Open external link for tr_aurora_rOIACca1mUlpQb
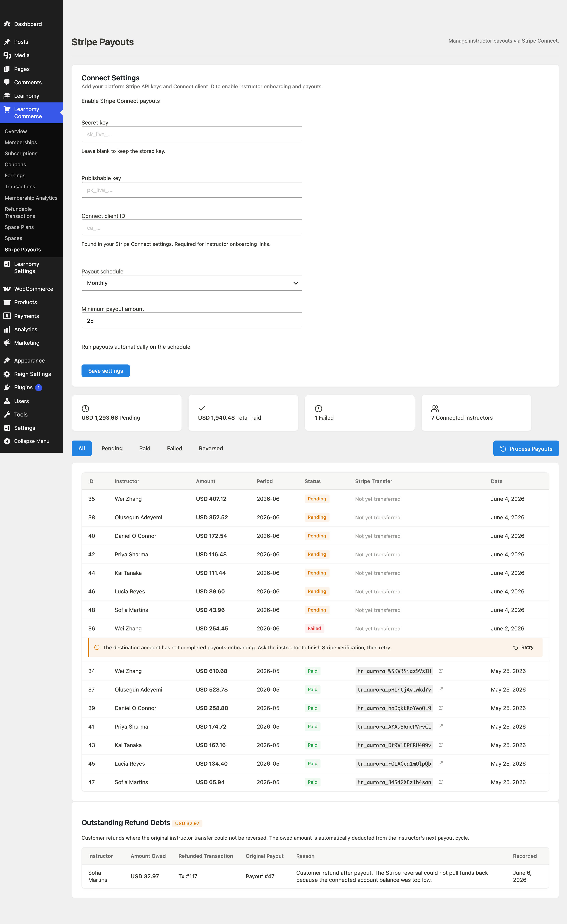Viewport: 567px width, 924px height. [x=441, y=763]
